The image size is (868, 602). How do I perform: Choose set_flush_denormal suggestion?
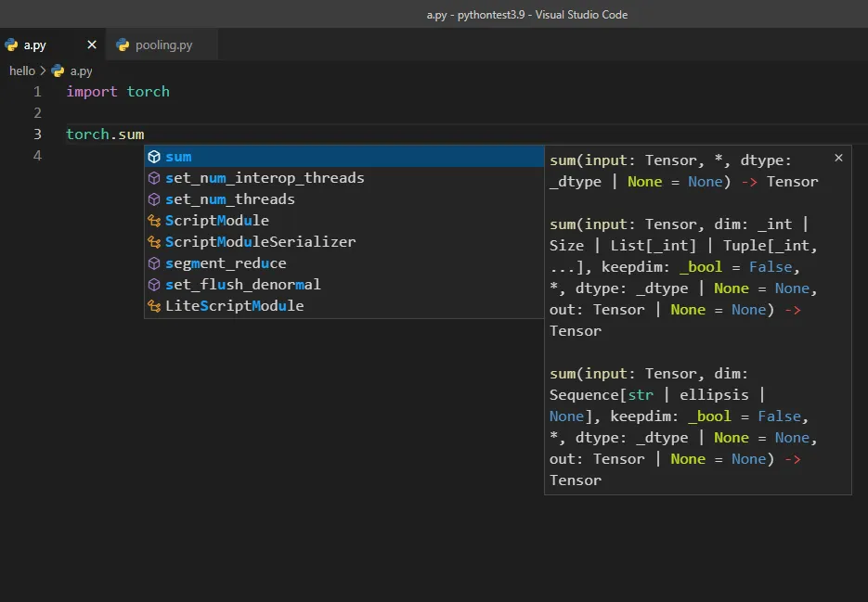pyautogui.click(x=343, y=285)
